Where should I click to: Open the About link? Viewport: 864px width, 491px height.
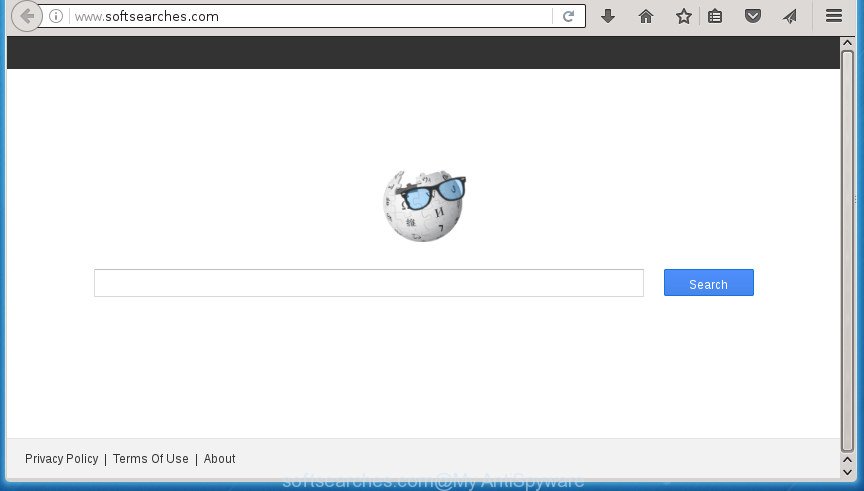coord(219,458)
